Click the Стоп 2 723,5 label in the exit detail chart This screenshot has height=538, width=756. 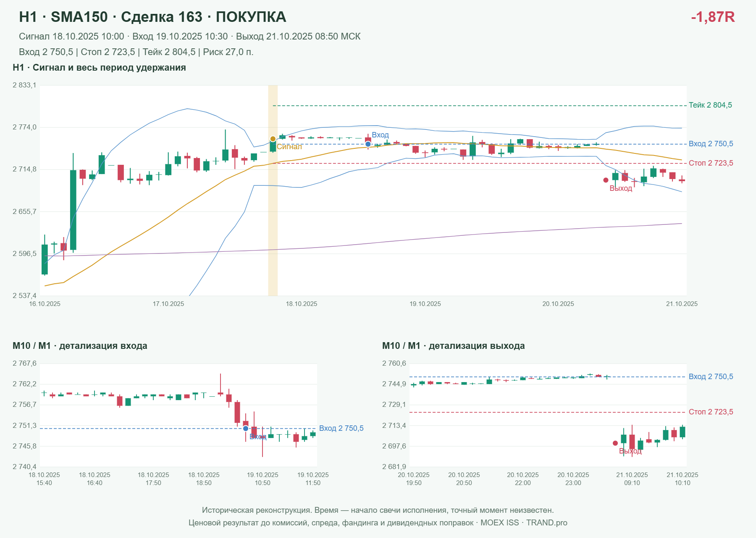[711, 412]
